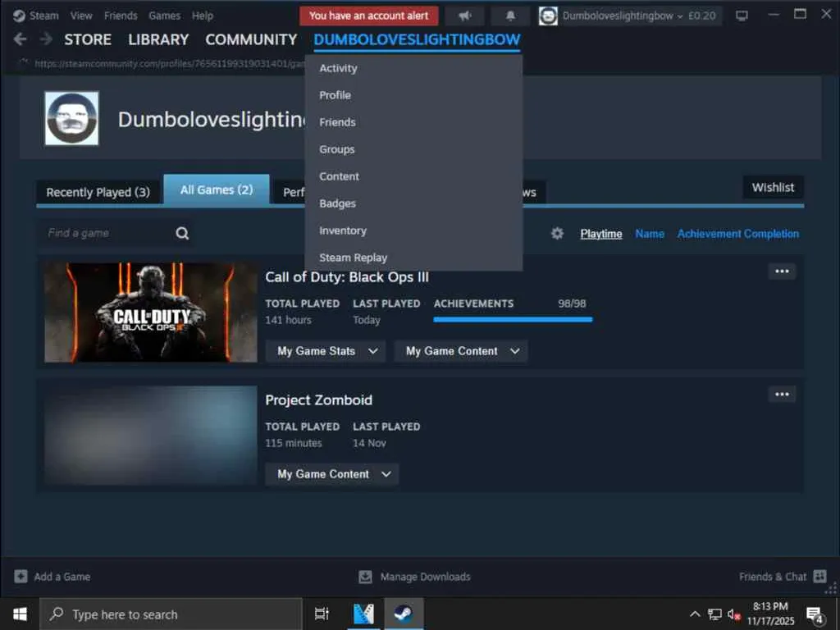Expand My Game Content for Project Zomboid
This screenshot has height=630, width=840.
point(332,474)
